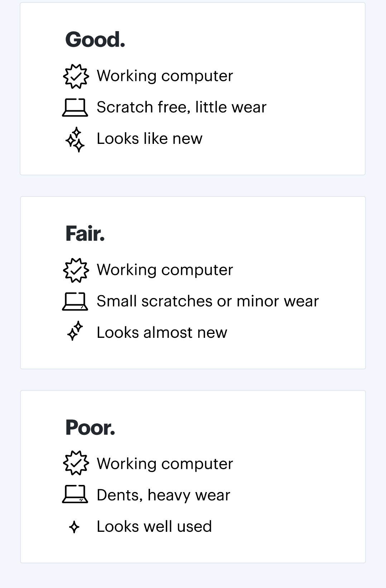Click the 'Scratch free, little wear' text
This screenshot has width=386, height=588.
point(182,107)
